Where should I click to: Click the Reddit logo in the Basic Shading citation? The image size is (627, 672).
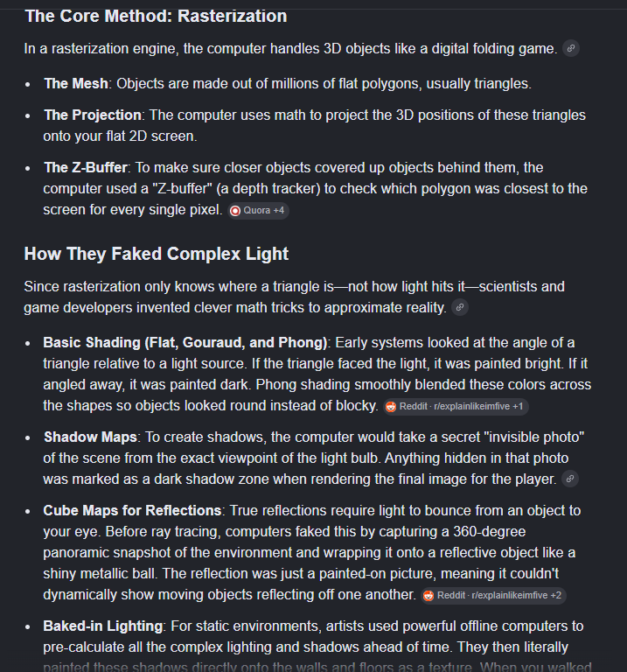(x=391, y=406)
